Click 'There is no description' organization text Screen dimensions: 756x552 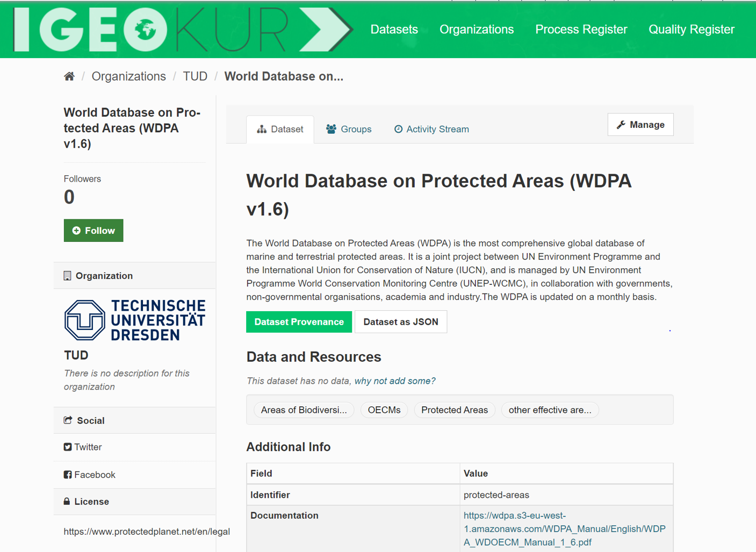[127, 380]
